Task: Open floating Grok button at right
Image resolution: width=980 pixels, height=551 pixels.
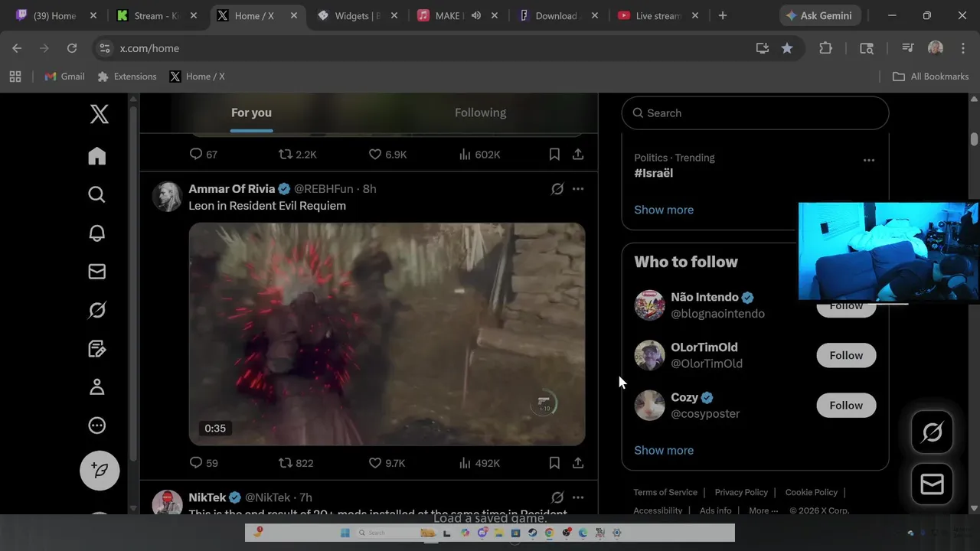Action: [x=932, y=433]
